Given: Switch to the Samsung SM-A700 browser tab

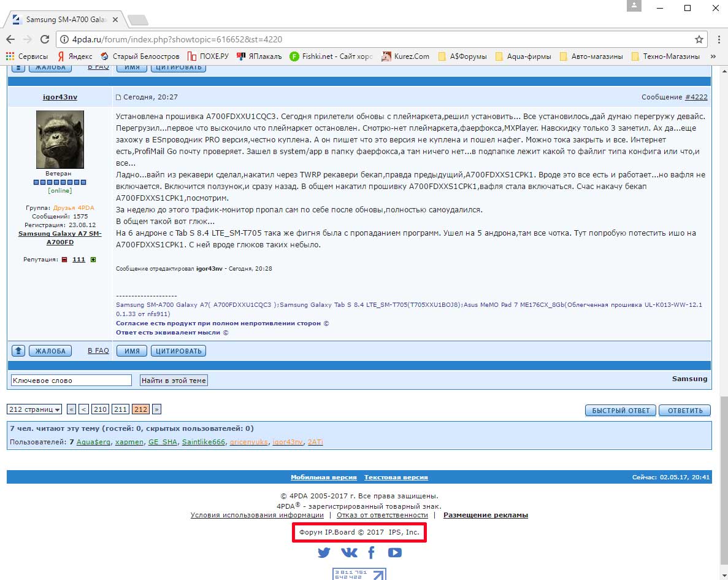Looking at the screenshot, I should pos(67,20).
